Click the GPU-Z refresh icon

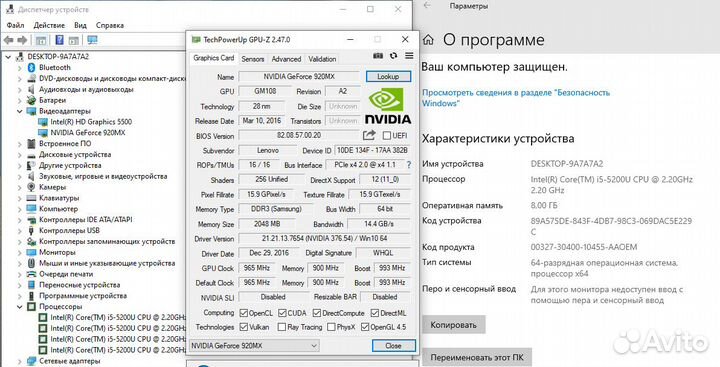pyautogui.click(x=394, y=56)
